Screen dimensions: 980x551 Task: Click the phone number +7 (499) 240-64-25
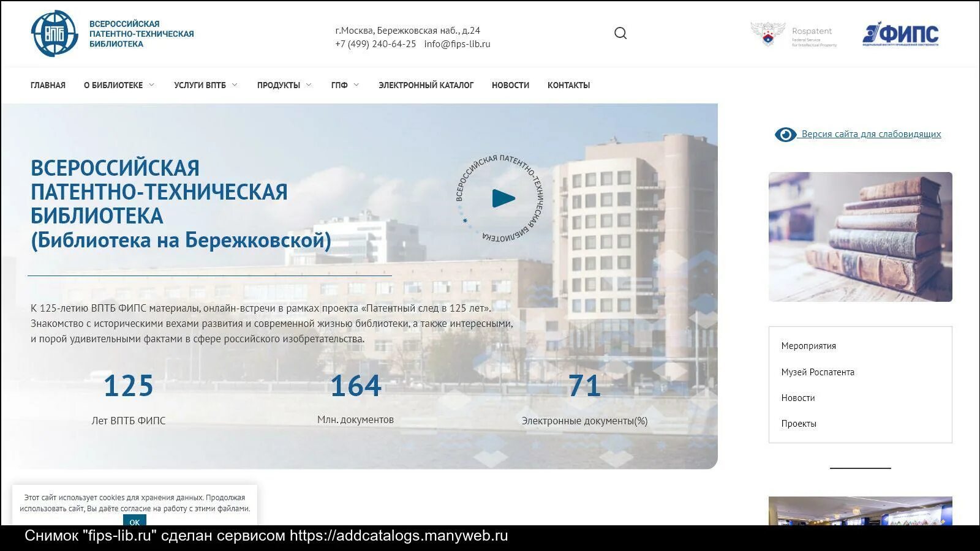(375, 44)
